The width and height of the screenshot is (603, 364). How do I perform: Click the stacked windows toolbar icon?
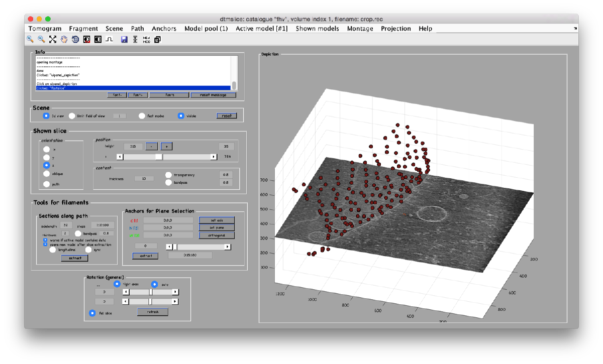coord(158,39)
